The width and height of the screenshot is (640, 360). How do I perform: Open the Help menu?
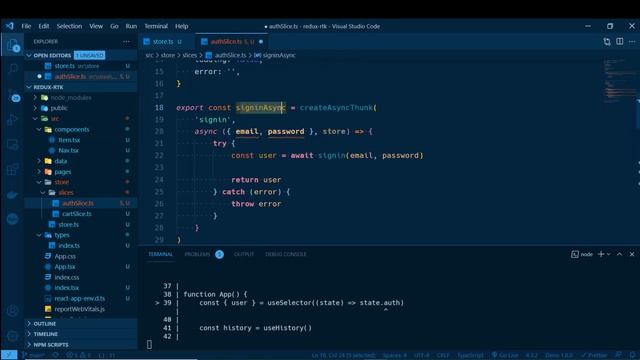[182, 26]
